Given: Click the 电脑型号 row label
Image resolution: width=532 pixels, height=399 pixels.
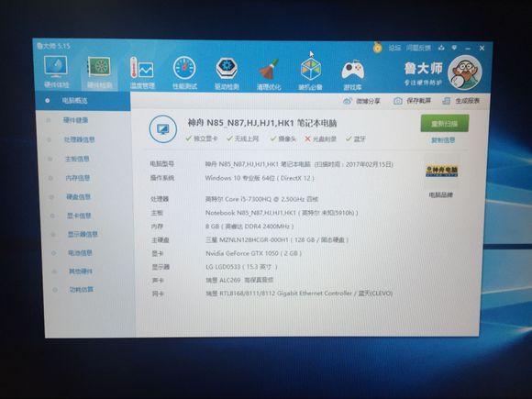Looking at the screenshot, I should [x=162, y=164].
